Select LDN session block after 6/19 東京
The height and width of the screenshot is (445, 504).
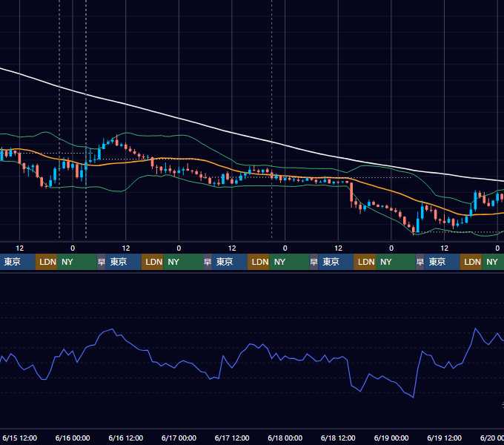[471, 262]
